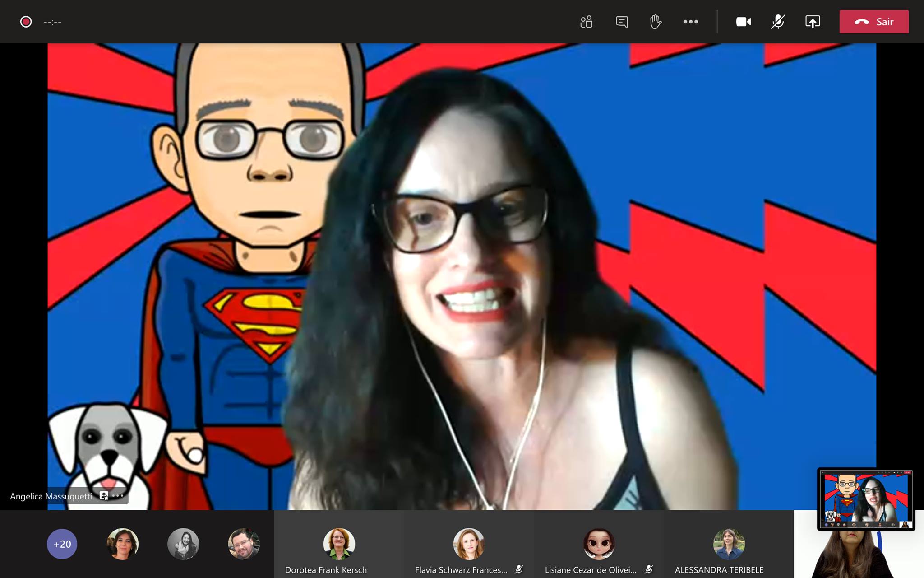The height and width of the screenshot is (578, 924).
Task: Share your screen content
Action: [x=813, y=22]
